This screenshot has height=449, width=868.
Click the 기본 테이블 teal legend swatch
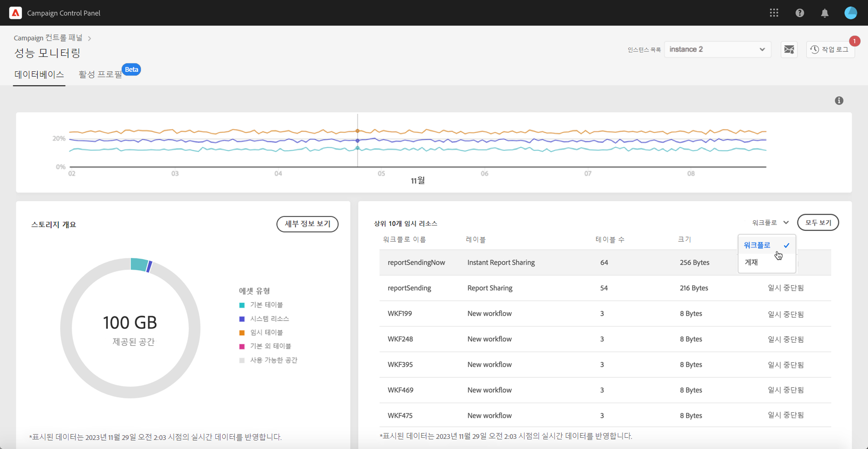[242, 305]
